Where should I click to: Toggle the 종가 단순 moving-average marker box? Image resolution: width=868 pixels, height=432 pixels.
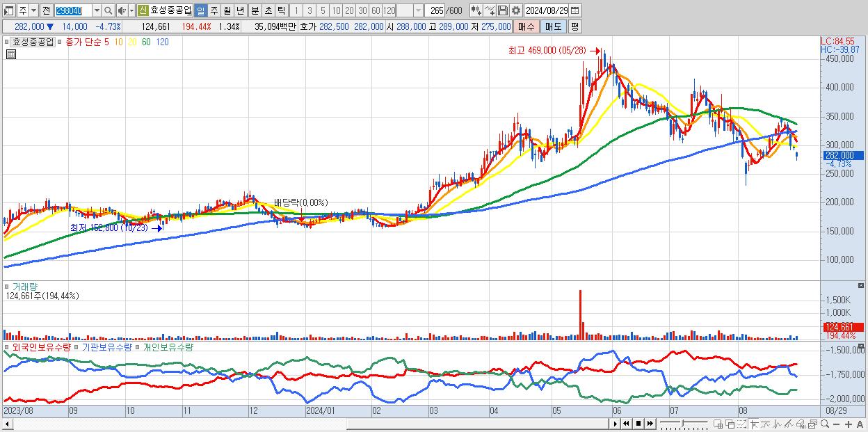(x=61, y=42)
